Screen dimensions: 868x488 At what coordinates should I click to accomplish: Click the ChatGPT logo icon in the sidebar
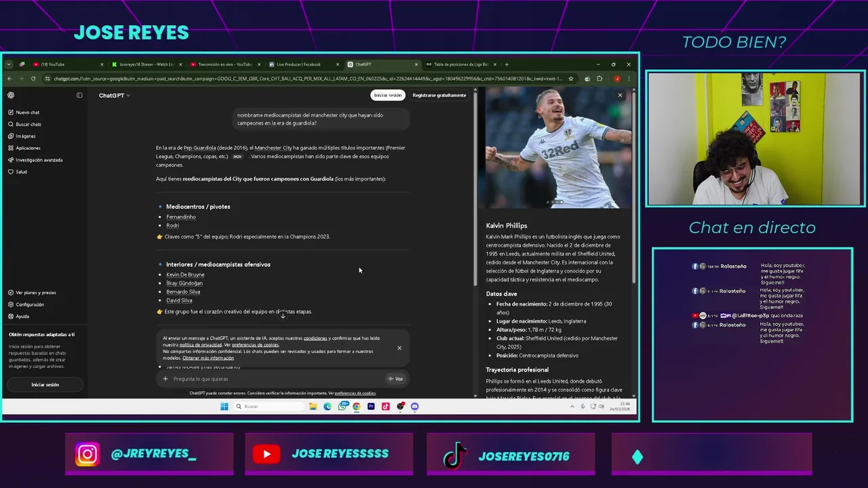tap(11, 96)
